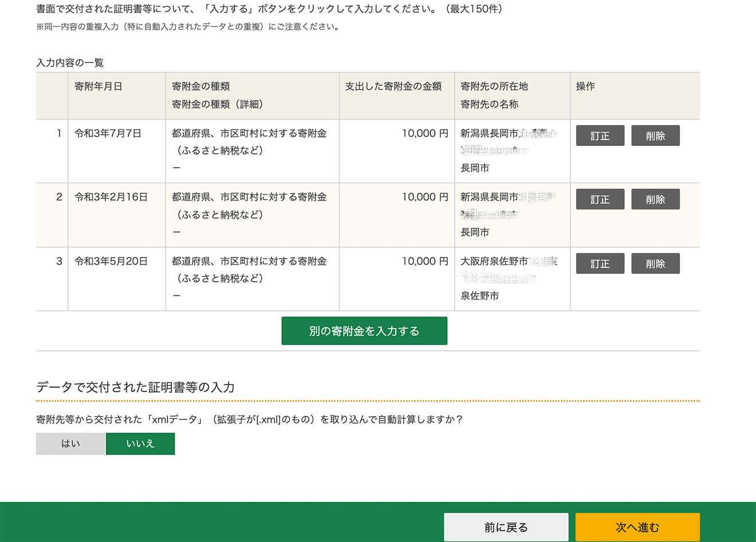The width and height of the screenshot is (756, 542).
Task: Delete the 令和3年7月7日 donation entry
Action: click(655, 136)
